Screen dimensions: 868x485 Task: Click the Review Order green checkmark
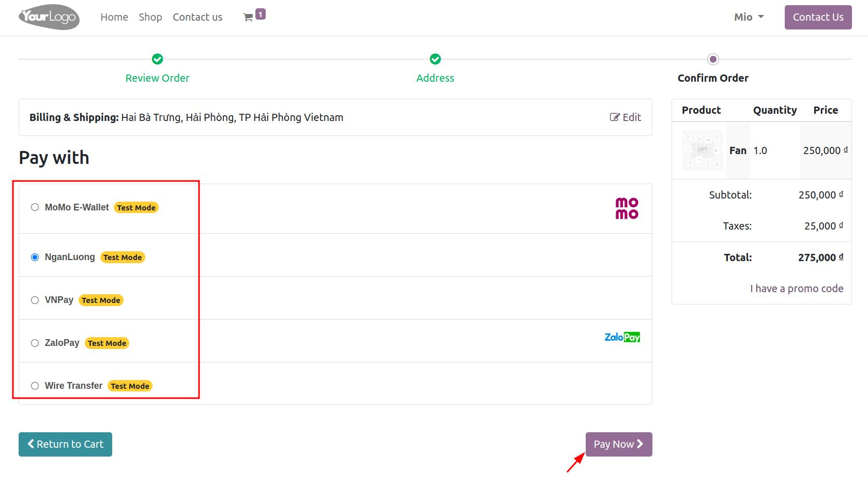tap(158, 59)
